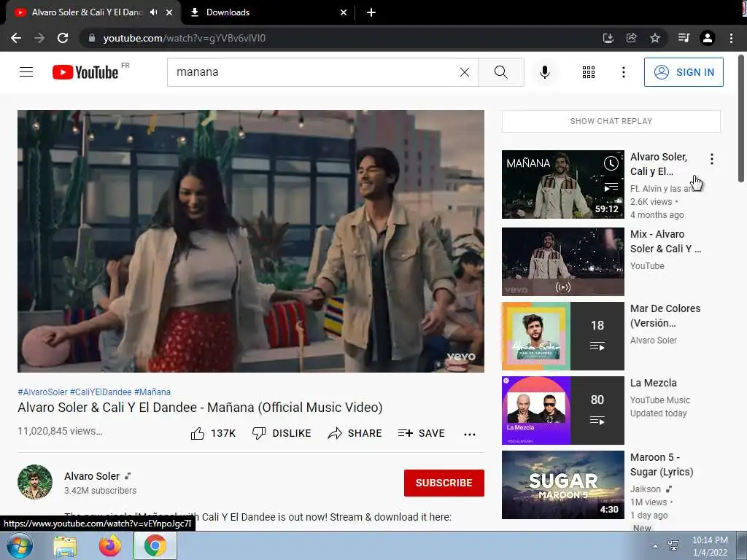Open YouTube settings three-dot menu
Screen dimensions: 747x560
tap(623, 72)
